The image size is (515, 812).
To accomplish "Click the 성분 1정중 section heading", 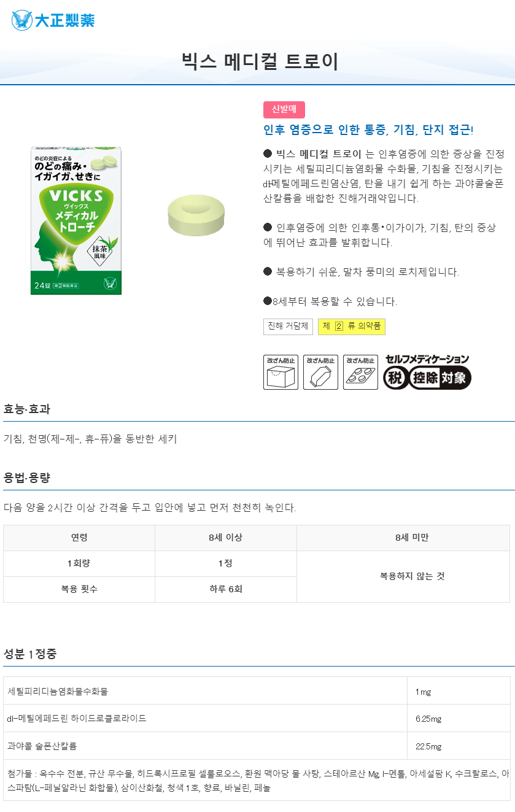I will [30, 654].
